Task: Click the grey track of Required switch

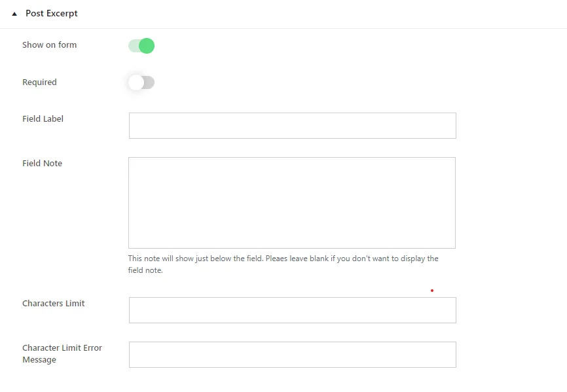Action: coord(149,82)
